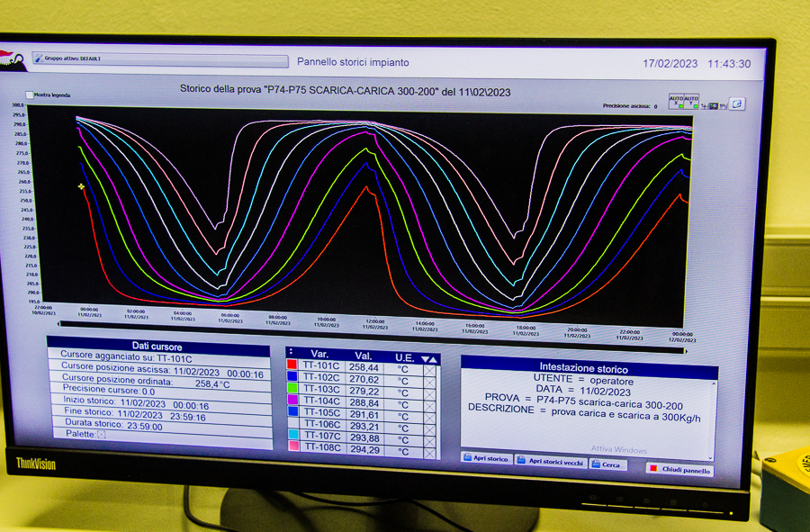Image resolution: width=810 pixels, height=532 pixels.
Task: Toggle visibility checkbox for TT-103C
Action: (430, 394)
